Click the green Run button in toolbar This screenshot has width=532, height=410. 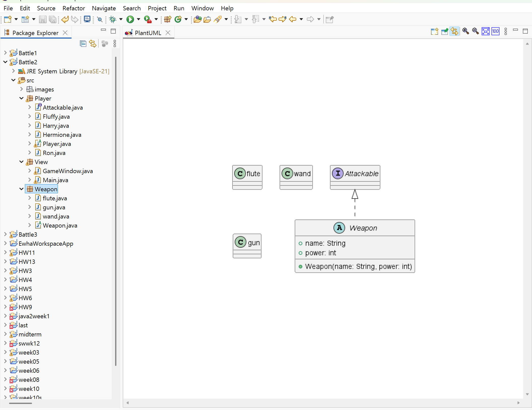(130, 19)
